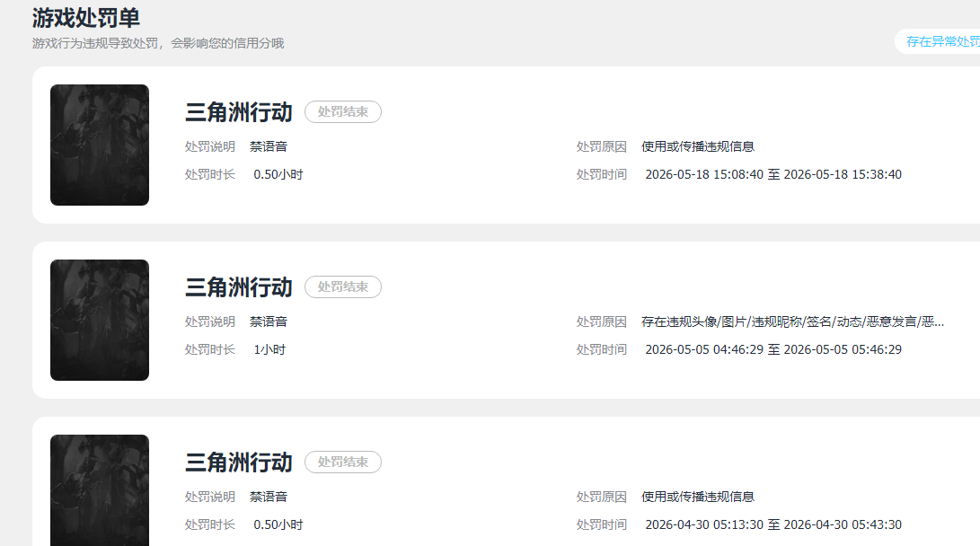Click first card's reason 使用或传播违规信息
Image resolution: width=980 pixels, height=546 pixels.
[x=698, y=146]
